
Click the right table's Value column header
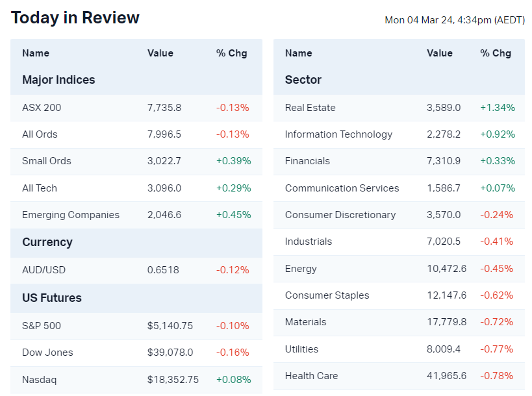[x=439, y=53]
